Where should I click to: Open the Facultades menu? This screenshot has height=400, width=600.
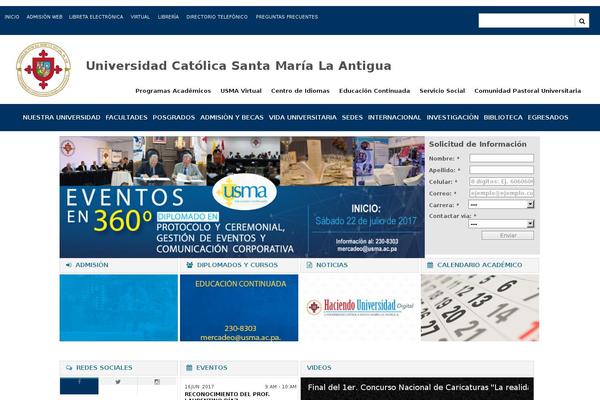click(x=126, y=118)
